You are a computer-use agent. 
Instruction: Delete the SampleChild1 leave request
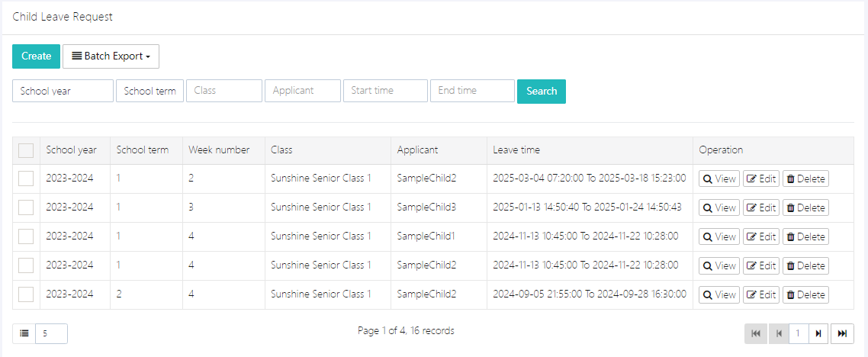click(805, 236)
